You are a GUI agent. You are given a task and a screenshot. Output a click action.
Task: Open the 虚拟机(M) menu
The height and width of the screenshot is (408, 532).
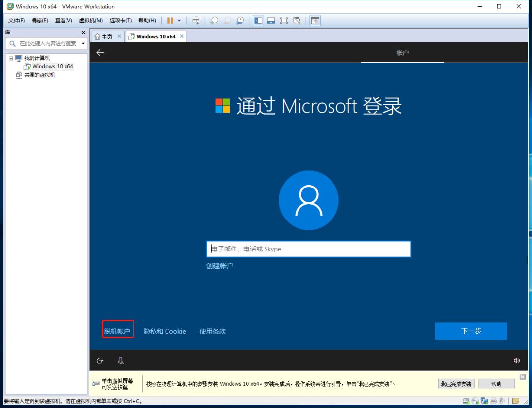pos(91,20)
